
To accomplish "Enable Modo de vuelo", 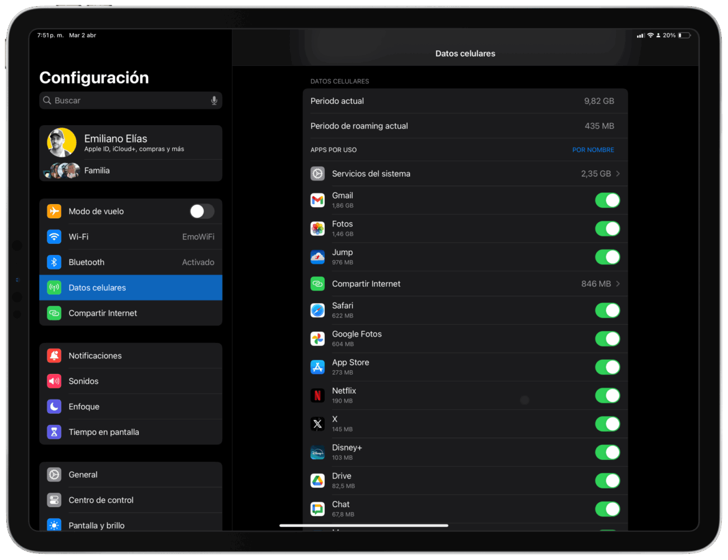I will pyautogui.click(x=202, y=211).
